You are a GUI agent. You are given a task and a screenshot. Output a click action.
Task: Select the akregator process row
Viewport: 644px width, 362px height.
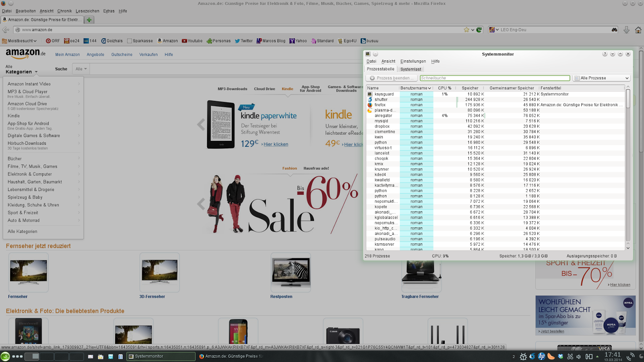click(495, 115)
